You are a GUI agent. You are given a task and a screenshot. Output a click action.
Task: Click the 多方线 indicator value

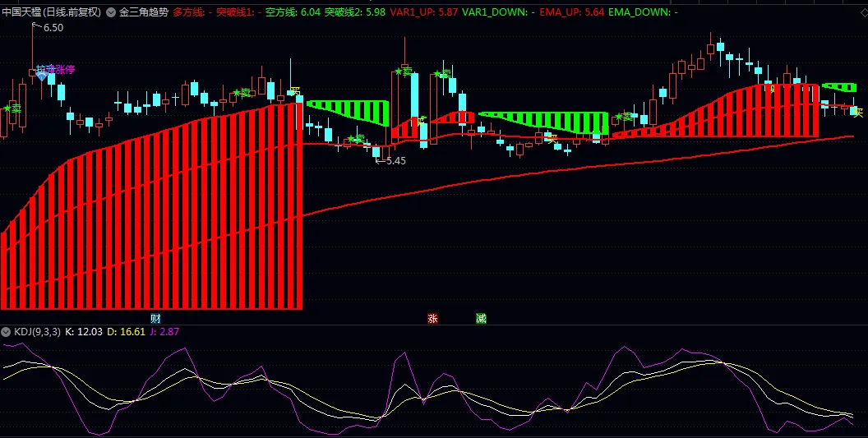pyautogui.click(x=192, y=12)
